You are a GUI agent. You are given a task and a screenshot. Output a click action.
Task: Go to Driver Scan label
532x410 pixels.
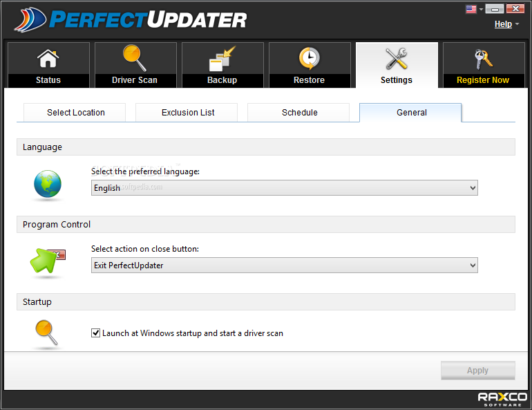(x=135, y=80)
